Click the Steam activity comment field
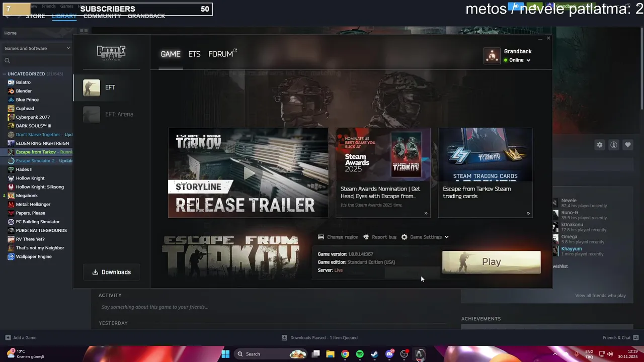Screen dimensions: 644x362 (272, 307)
